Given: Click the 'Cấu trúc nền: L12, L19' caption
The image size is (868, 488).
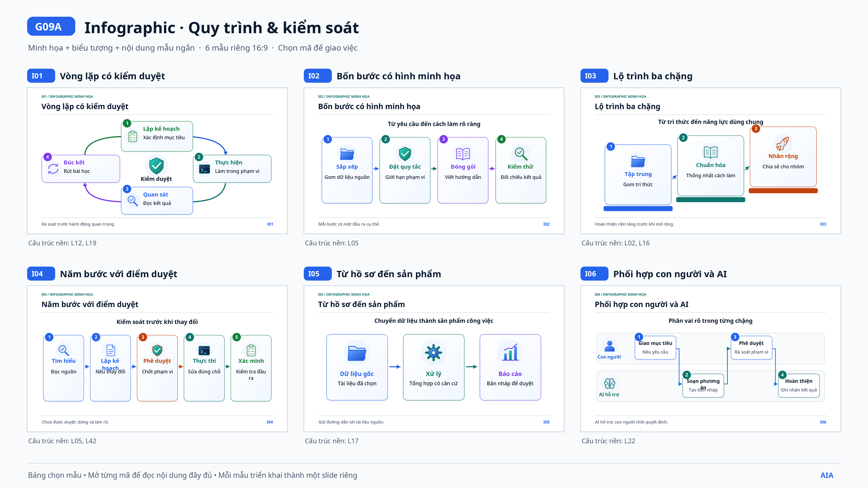Looking at the screenshot, I should pos(62,243).
